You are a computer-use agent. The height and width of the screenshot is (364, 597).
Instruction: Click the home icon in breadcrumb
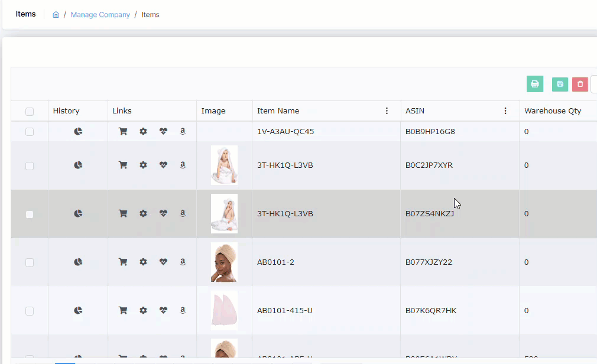pos(56,14)
